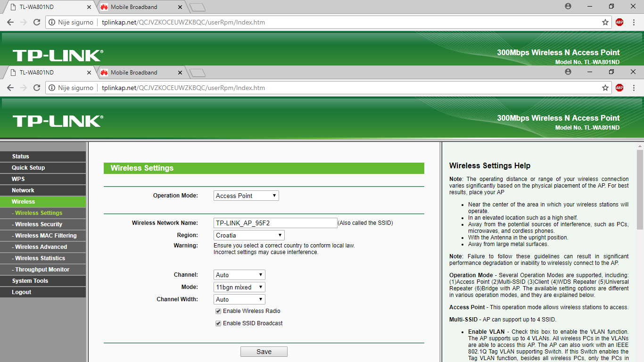
Task: Open the Channel Width dropdown
Action: [239, 299]
